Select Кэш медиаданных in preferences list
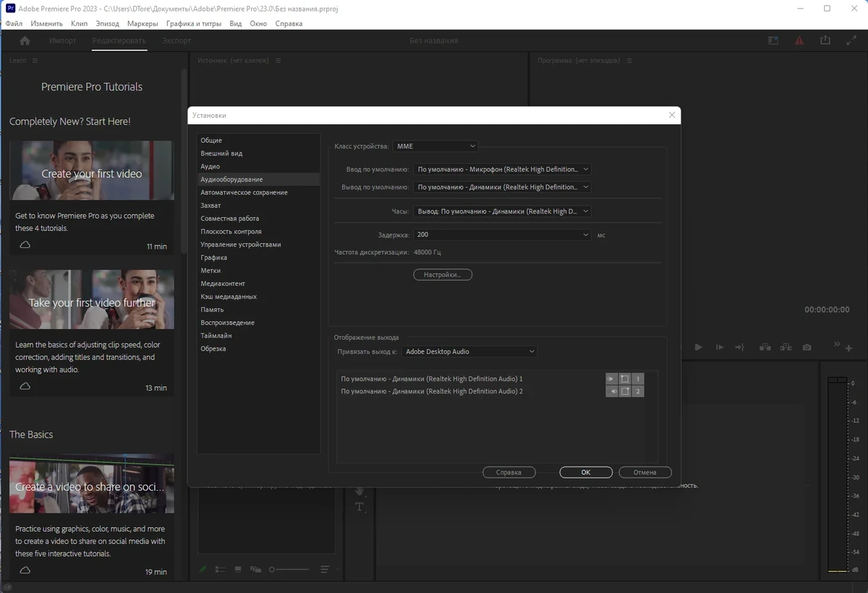 258,296
